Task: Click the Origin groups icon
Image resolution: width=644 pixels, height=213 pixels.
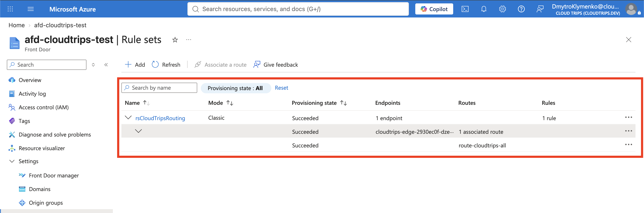Action: pos(22,203)
